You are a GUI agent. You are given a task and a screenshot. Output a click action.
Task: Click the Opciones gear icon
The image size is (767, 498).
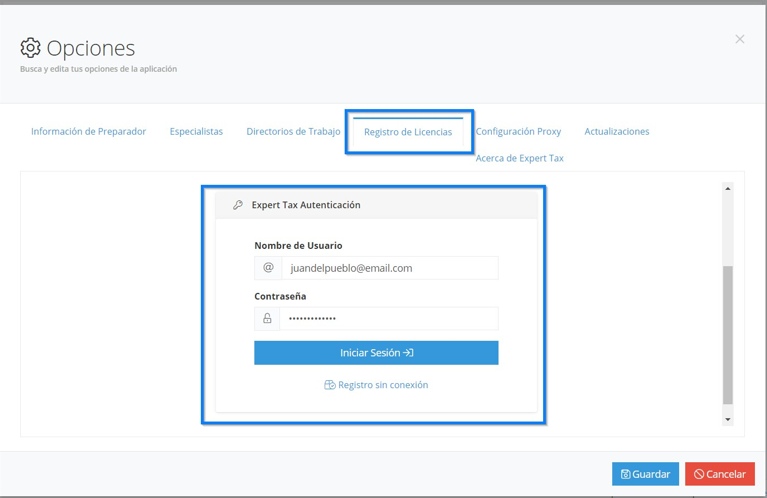(x=30, y=47)
